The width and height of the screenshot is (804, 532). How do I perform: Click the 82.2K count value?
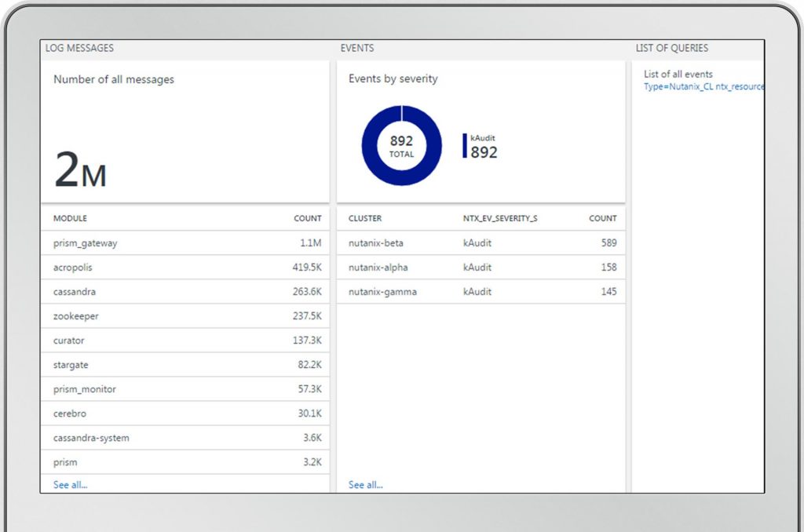point(309,364)
